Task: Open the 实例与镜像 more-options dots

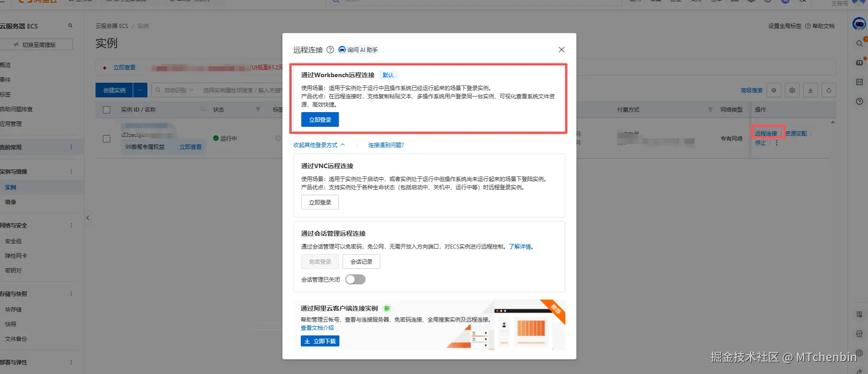Action: coord(71,171)
